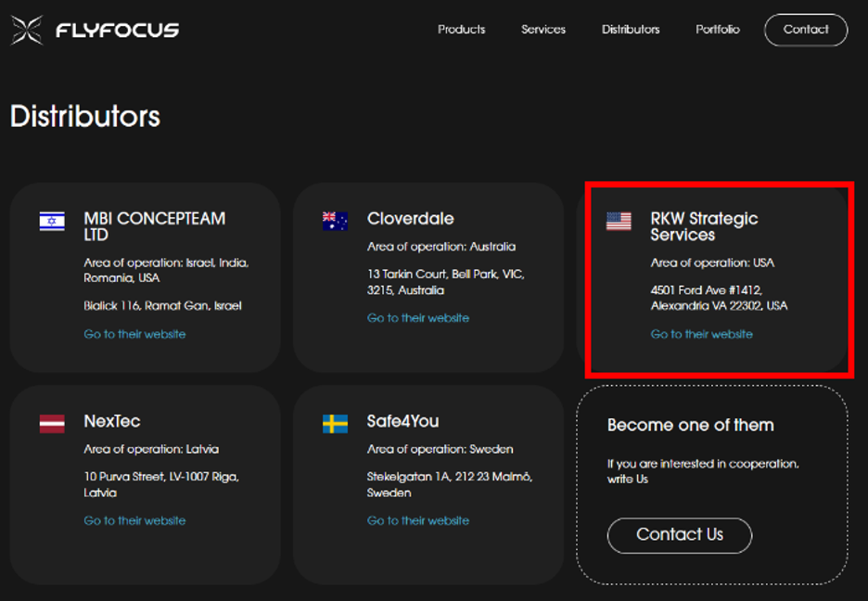Follow Cloverdale's Go to their website link

(x=418, y=318)
